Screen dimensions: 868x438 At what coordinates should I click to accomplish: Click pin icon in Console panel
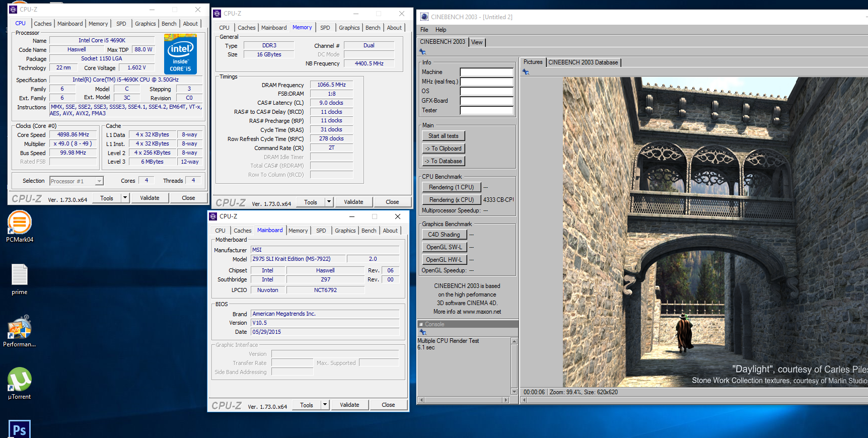point(423,332)
